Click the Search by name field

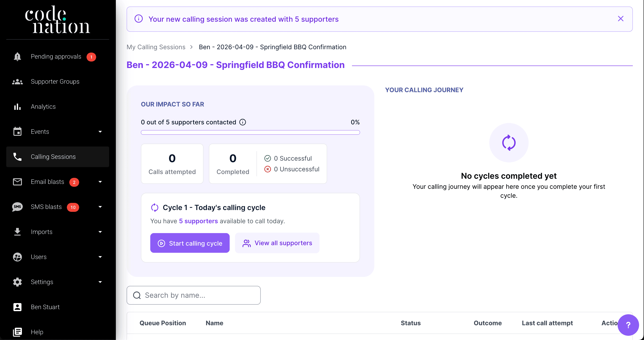pos(194,295)
